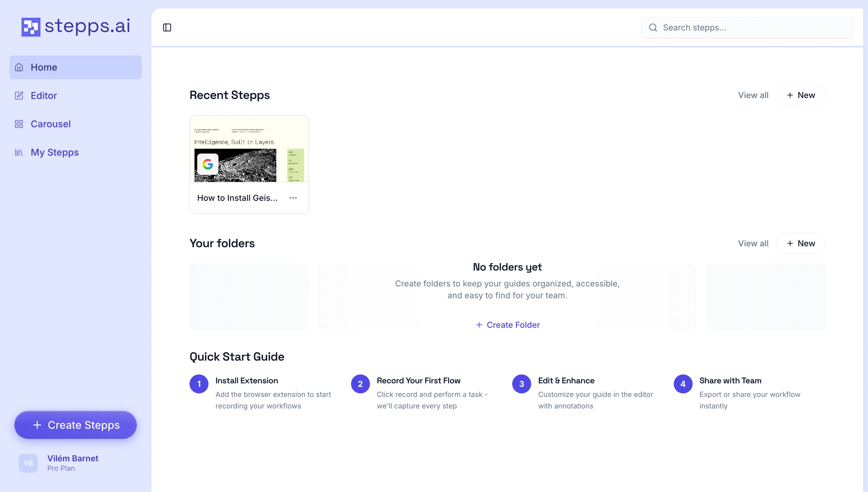Click step 1 circle for Install Extension

coord(199,384)
